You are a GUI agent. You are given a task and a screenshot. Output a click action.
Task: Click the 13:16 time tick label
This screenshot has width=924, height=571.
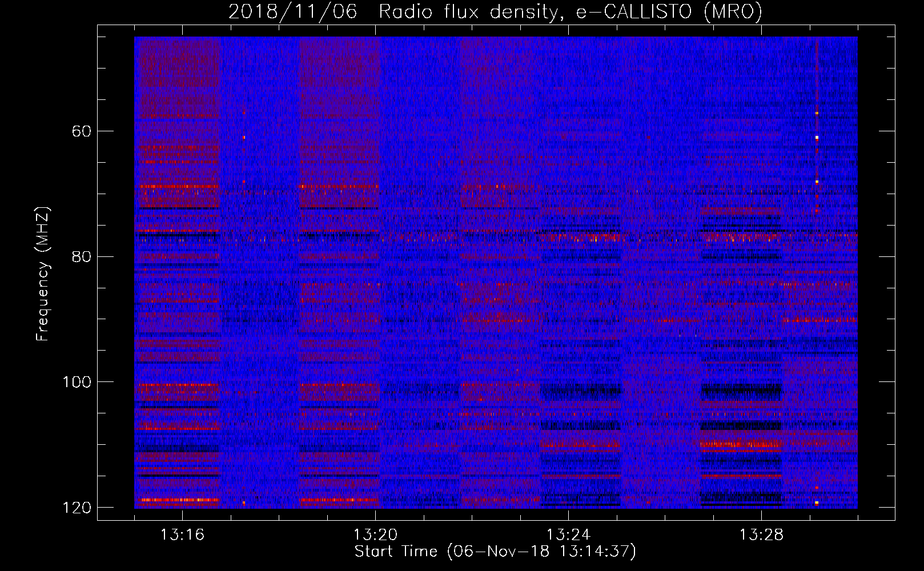[182, 535]
